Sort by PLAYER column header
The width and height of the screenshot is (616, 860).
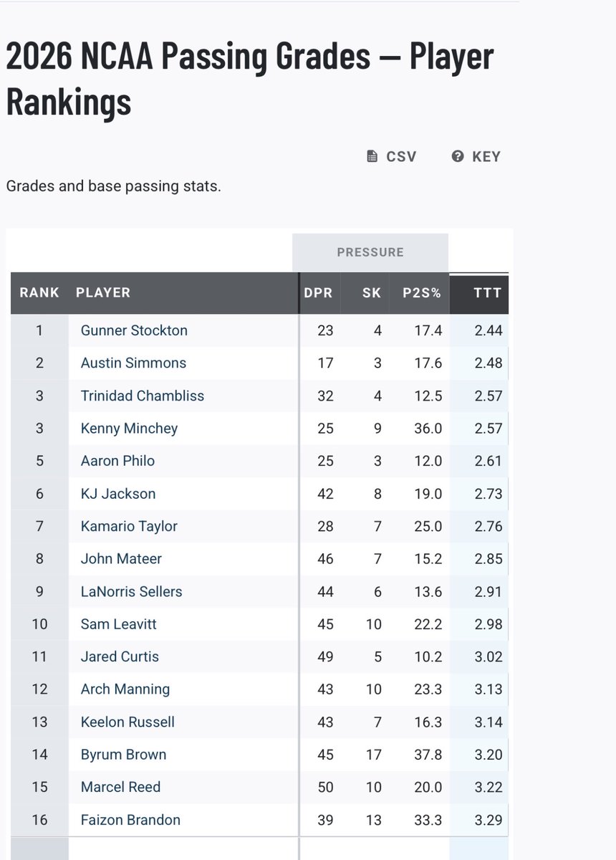pyautogui.click(x=103, y=292)
